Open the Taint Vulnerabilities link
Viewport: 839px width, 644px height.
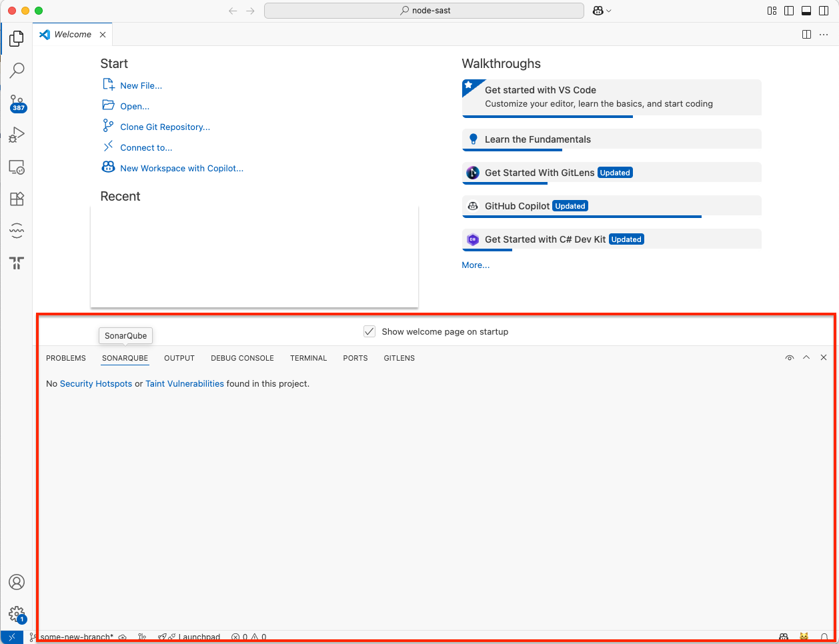[x=185, y=383]
